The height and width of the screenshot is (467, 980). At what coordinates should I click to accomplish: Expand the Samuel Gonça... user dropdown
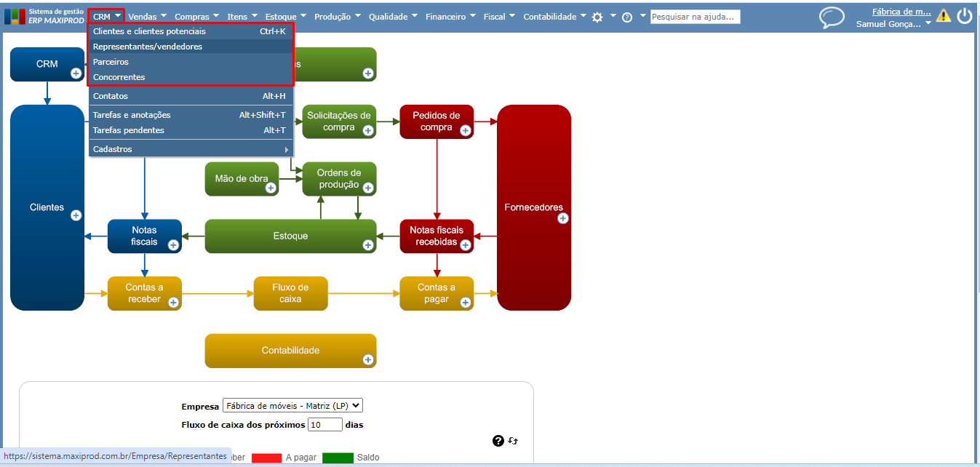894,24
